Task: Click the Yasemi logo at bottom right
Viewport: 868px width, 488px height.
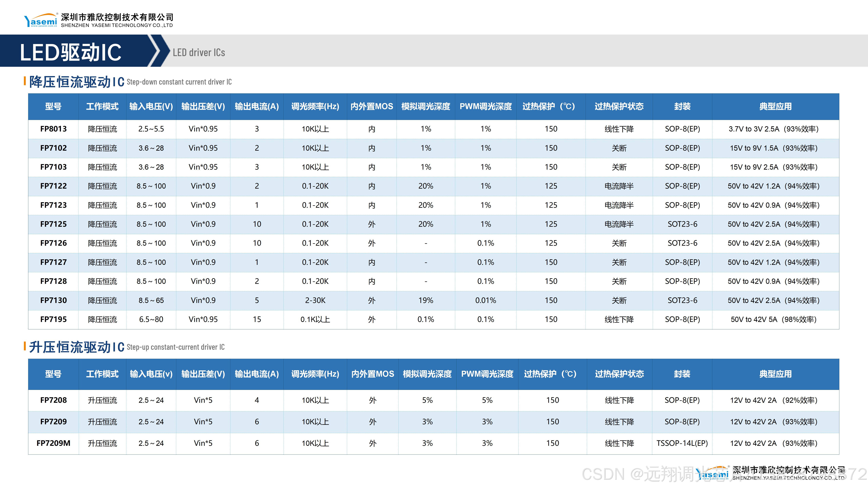Action: point(712,473)
